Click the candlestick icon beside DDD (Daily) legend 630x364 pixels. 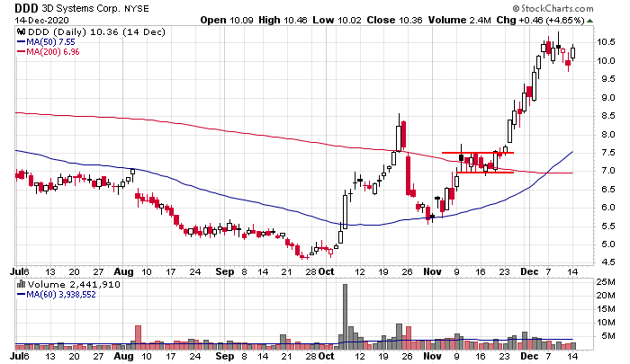click(x=22, y=32)
